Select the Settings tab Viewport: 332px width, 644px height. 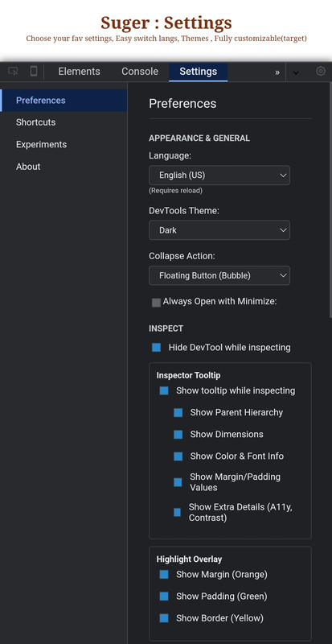coord(199,72)
